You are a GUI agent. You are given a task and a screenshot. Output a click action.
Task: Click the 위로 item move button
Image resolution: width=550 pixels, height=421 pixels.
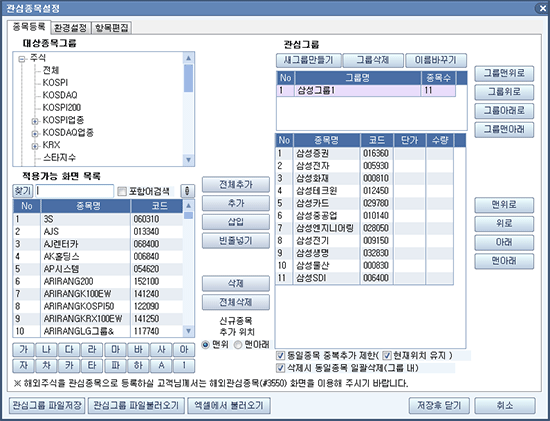click(504, 223)
